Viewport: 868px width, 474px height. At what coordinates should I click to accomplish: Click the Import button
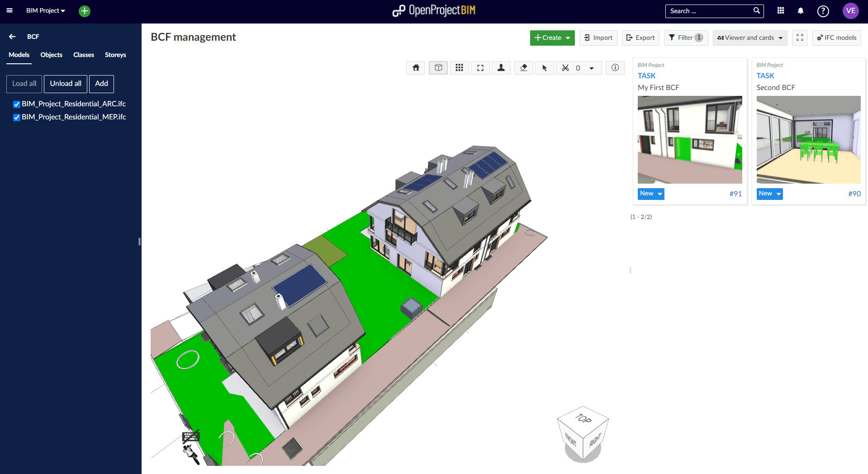[598, 38]
